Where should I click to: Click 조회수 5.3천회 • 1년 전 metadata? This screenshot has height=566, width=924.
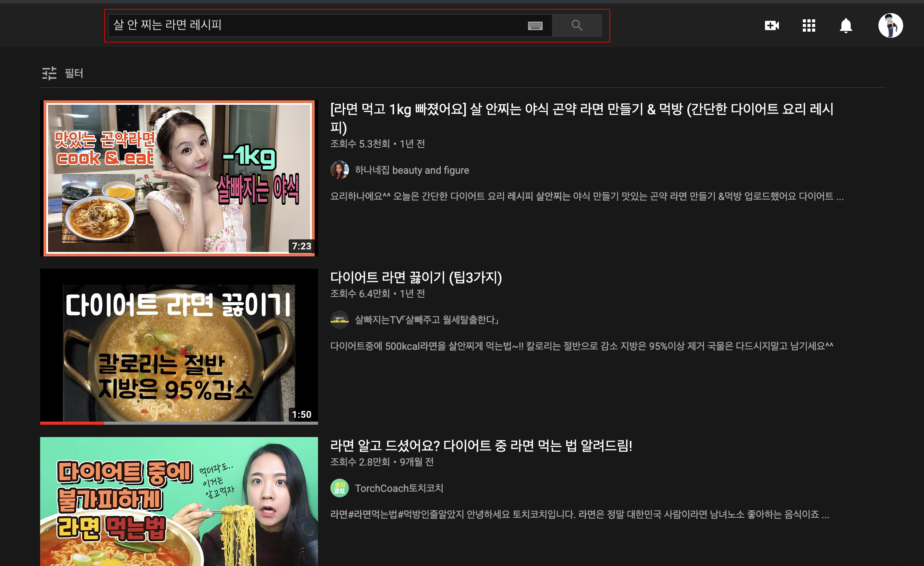[x=377, y=144]
